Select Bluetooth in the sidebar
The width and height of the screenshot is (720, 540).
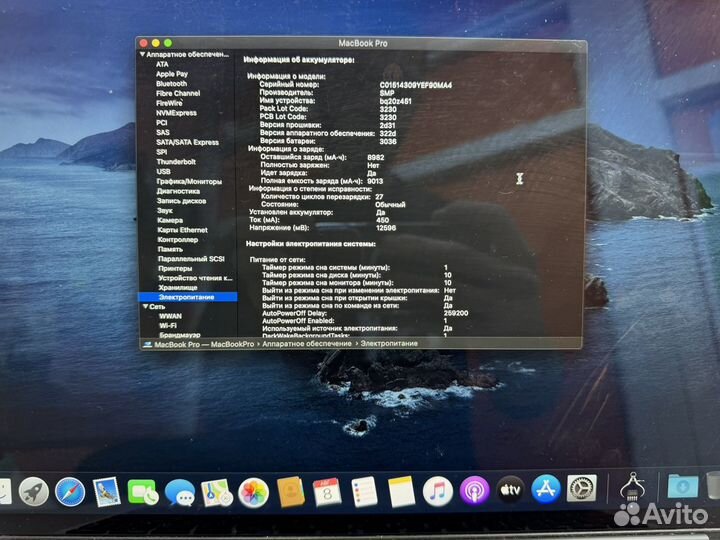point(171,84)
